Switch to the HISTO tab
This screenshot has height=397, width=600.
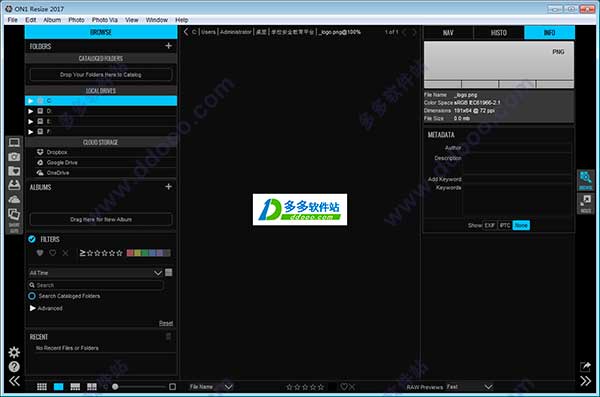pyautogui.click(x=499, y=33)
